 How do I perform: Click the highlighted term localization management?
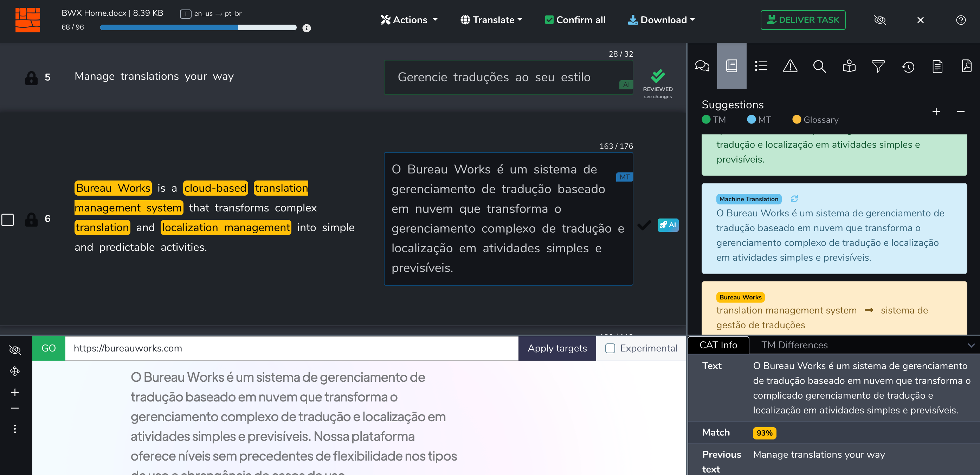click(x=226, y=227)
